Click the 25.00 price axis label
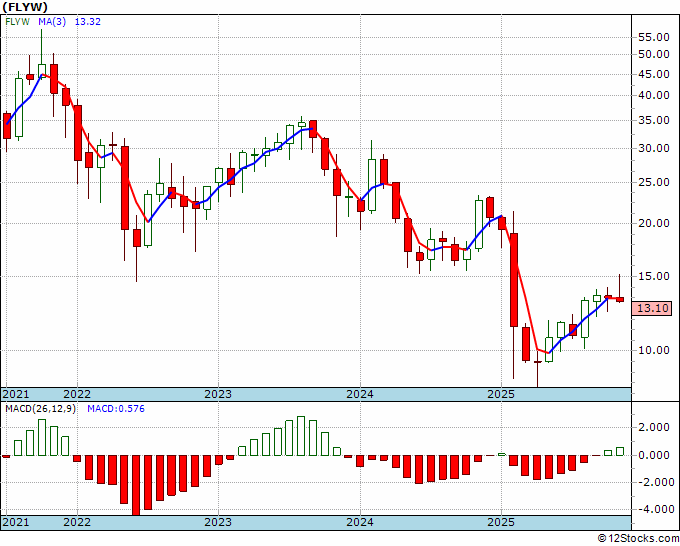This screenshot has width=680, height=546. tap(654, 182)
